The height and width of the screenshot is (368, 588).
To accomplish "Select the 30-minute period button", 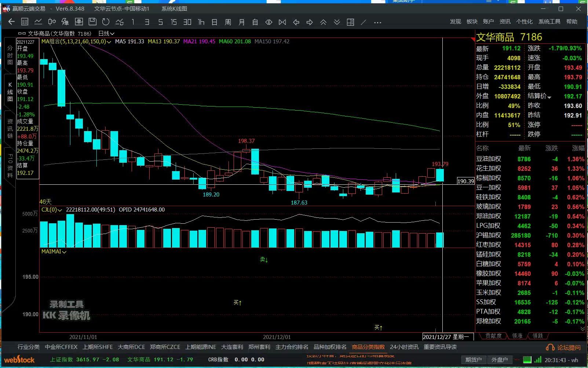I will pyautogui.click(x=187, y=22).
